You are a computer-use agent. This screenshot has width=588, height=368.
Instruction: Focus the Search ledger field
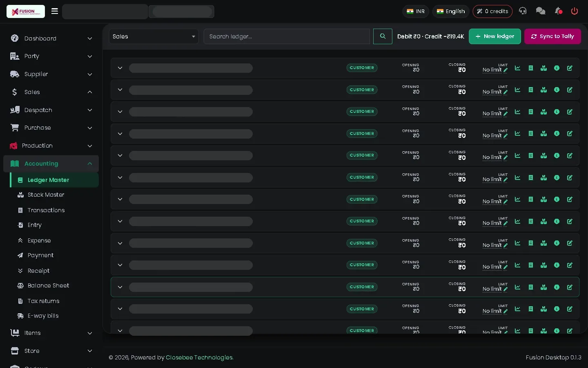pyautogui.click(x=287, y=36)
